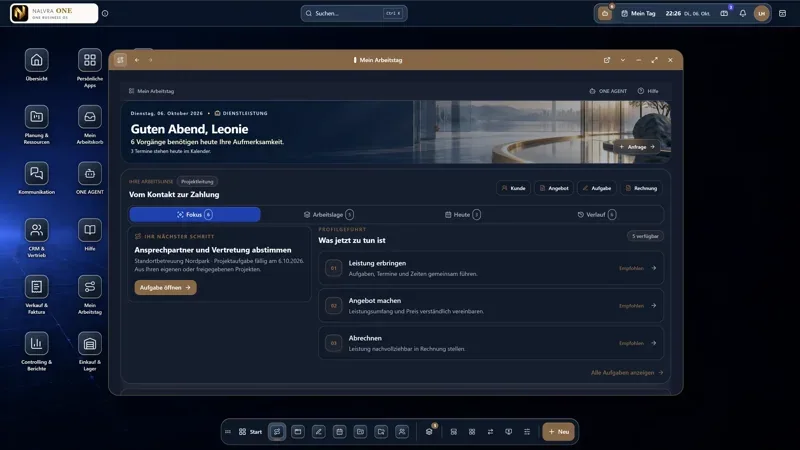
Task: Open the Angebot machen task row
Action: pyautogui.click(x=491, y=306)
